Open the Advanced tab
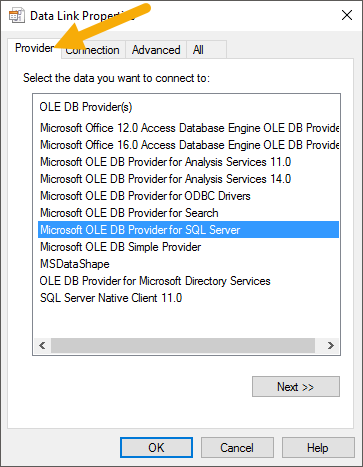This screenshot has width=363, height=467. point(156,50)
